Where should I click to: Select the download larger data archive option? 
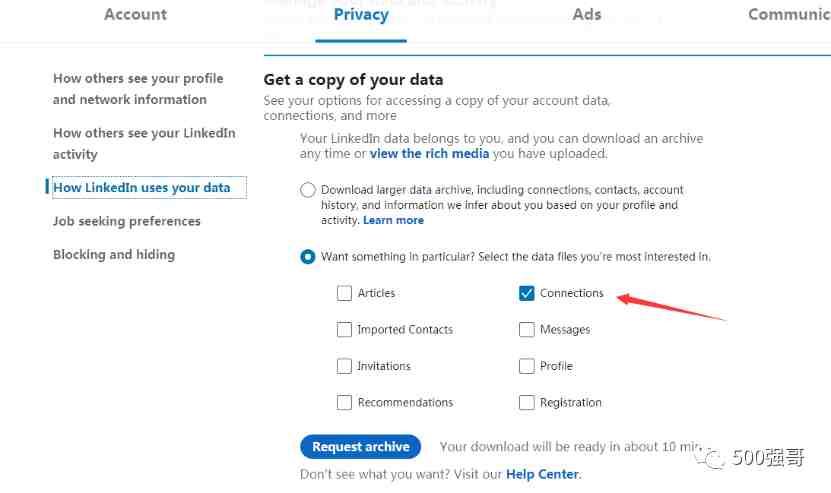click(308, 190)
